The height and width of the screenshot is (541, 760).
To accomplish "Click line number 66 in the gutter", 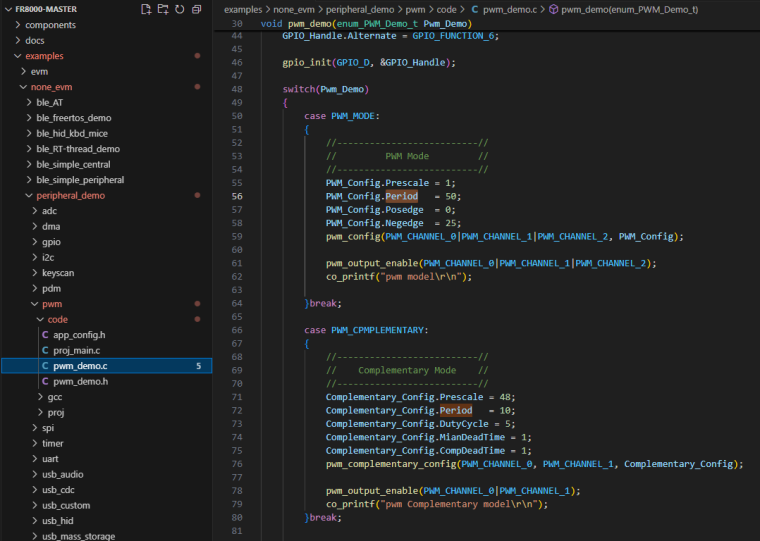I will click(237, 329).
